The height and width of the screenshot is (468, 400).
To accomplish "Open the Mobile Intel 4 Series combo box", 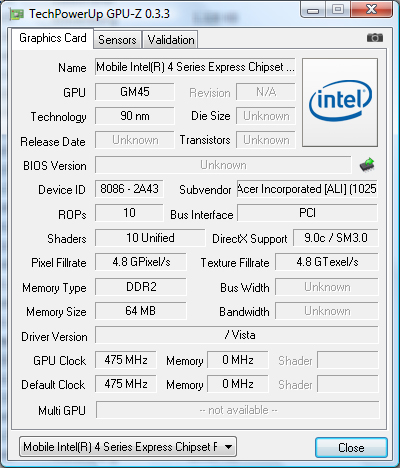I will pyautogui.click(x=128, y=447).
